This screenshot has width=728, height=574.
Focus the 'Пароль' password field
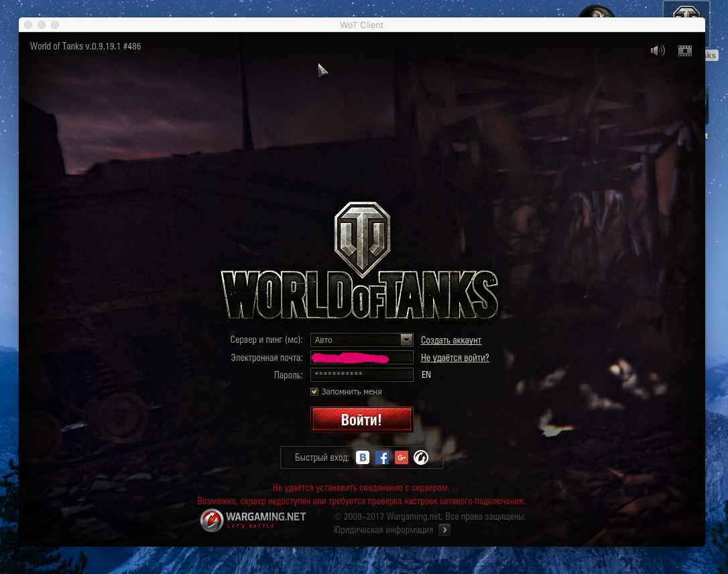[362, 374]
